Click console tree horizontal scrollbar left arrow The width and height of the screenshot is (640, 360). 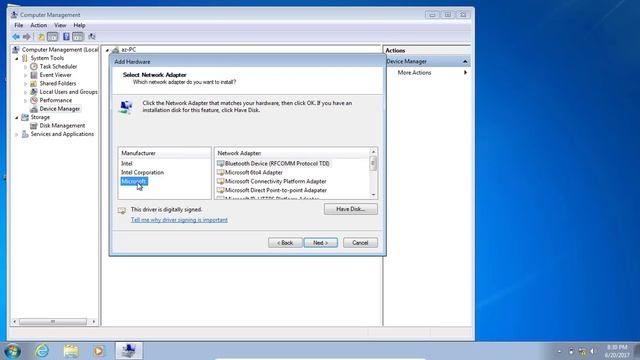click(x=15, y=322)
